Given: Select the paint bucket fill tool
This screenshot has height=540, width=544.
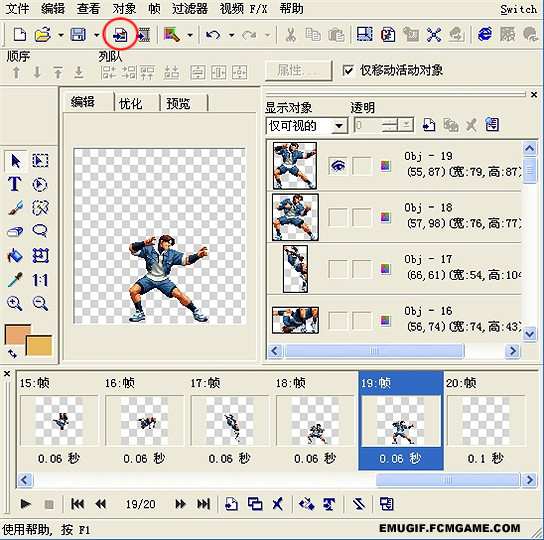Looking at the screenshot, I should coord(15,256).
